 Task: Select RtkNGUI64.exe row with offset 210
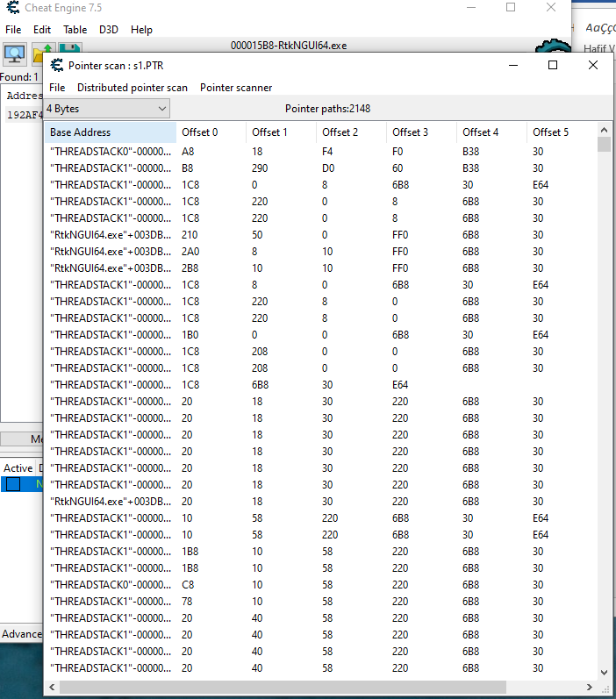coord(320,235)
